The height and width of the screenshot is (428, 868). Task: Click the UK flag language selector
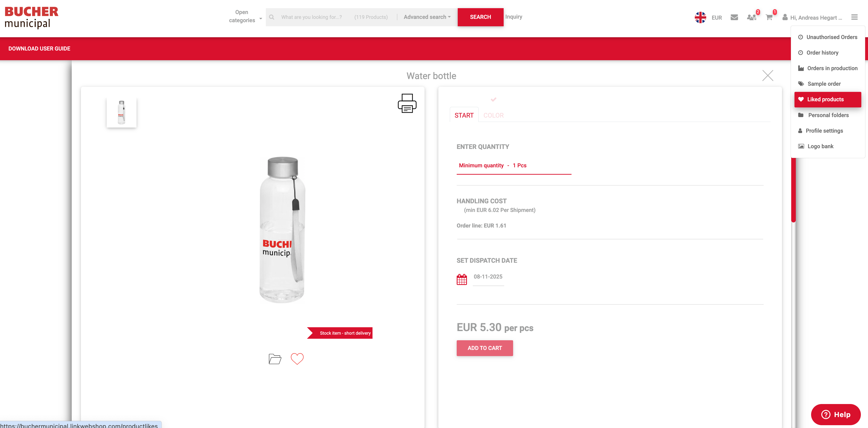700,18
